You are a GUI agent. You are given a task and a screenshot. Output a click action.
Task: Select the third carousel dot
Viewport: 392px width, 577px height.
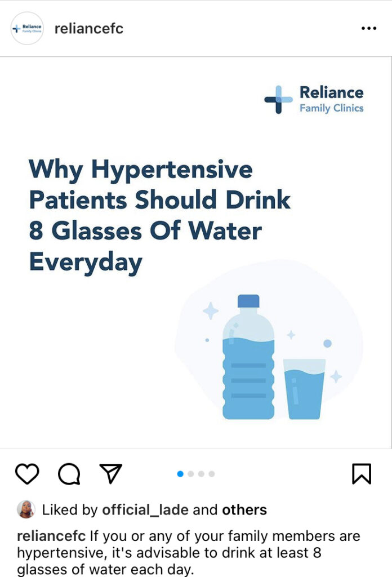click(x=201, y=474)
